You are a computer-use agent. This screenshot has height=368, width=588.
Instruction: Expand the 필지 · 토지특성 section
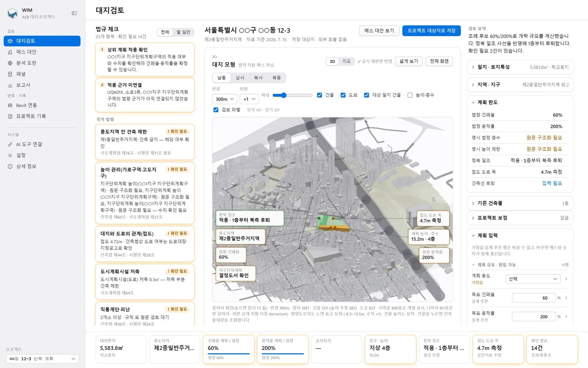[x=520, y=67]
